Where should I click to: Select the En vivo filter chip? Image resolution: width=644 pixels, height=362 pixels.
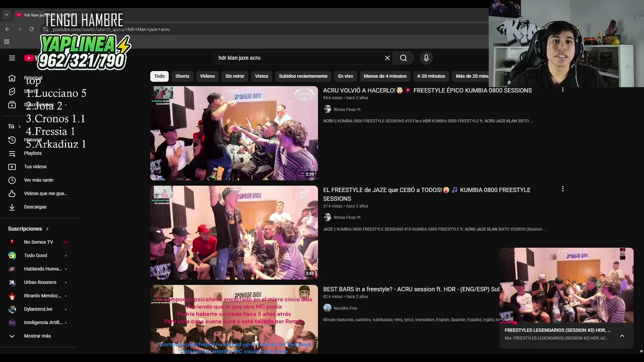point(346,76)
